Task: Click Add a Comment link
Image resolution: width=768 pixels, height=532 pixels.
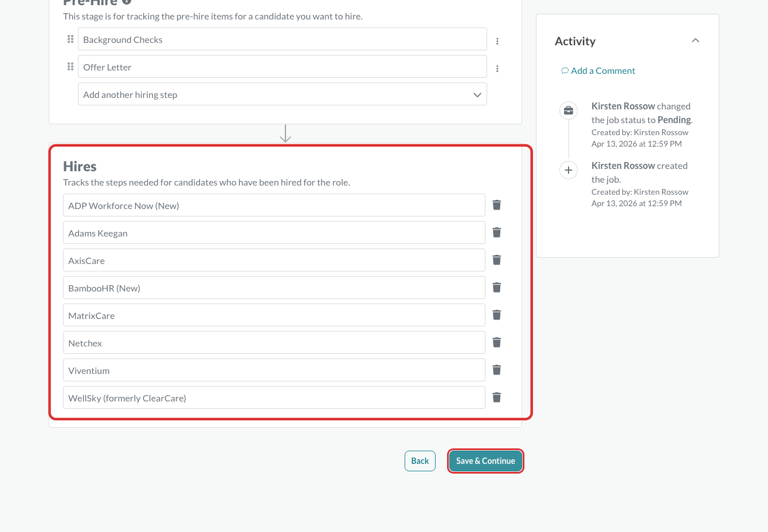Action: point(598,71)
